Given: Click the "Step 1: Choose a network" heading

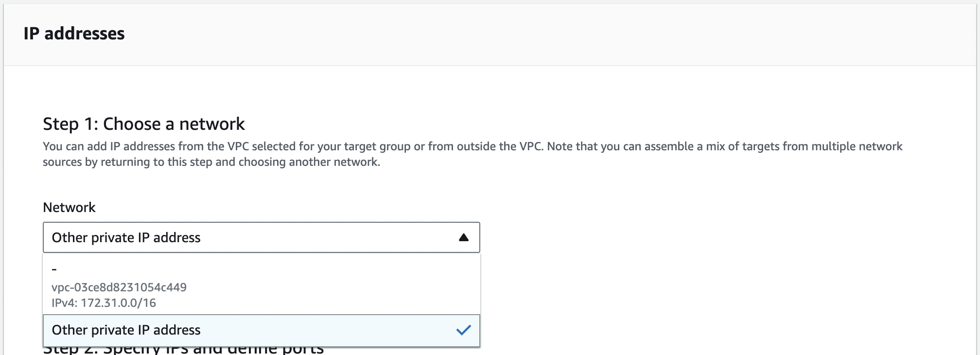Looking at the screenshot, I should click(x=143, y=124).
